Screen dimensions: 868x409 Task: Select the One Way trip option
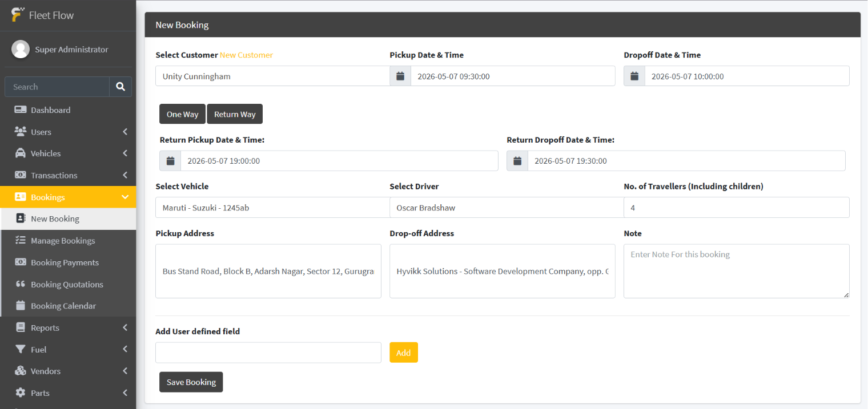pos(182,114)
